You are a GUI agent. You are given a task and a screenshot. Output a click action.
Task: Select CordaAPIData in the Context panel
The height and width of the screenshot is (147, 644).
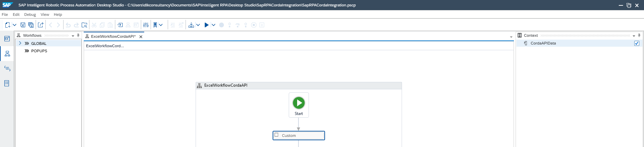click(x=543, y=43)
